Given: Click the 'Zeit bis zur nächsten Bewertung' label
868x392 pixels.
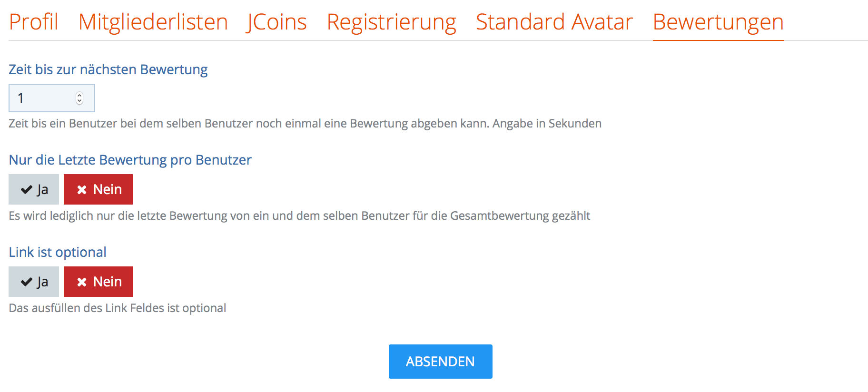Looking at the screenshot, I should pos(108,69).
